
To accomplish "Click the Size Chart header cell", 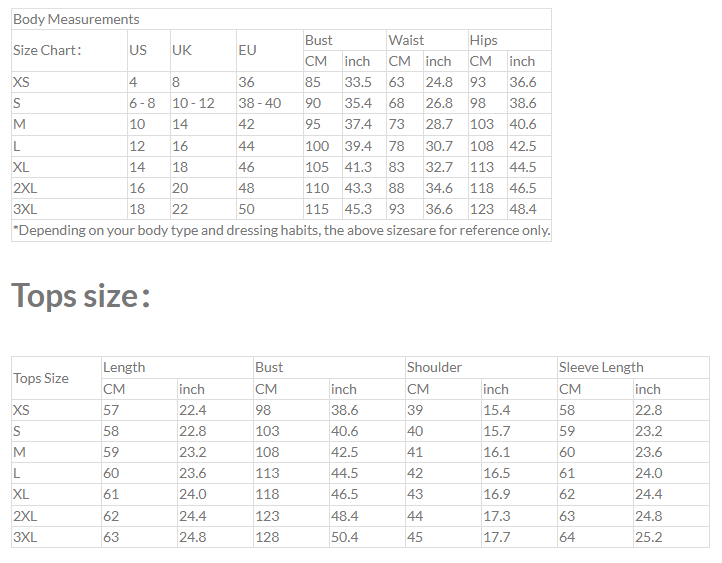I will [x=46, y=50].
